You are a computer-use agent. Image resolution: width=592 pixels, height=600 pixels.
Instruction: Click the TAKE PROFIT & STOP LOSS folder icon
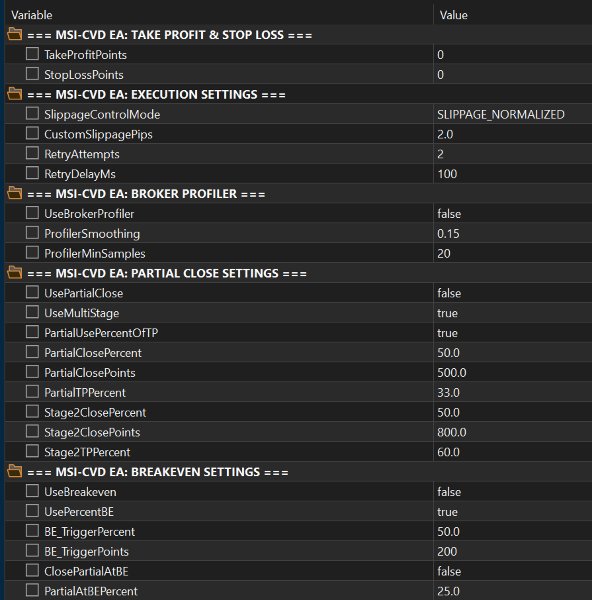tap(15, 34)
